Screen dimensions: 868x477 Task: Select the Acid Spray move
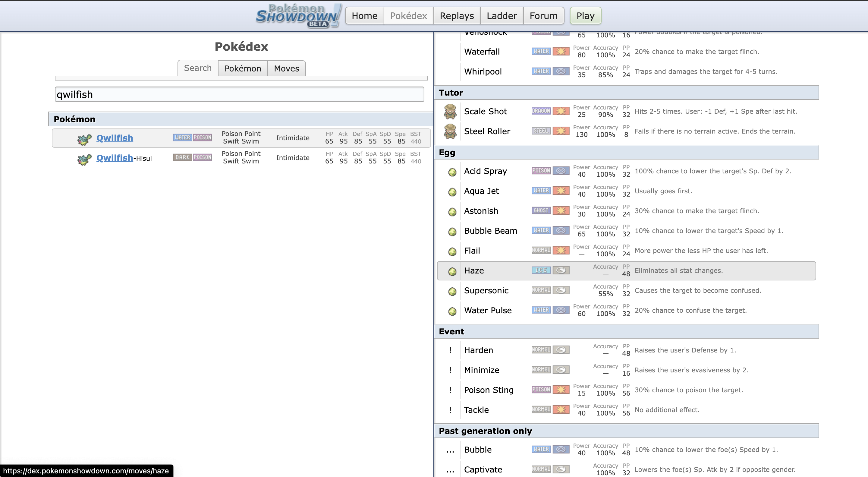(626, 171)
